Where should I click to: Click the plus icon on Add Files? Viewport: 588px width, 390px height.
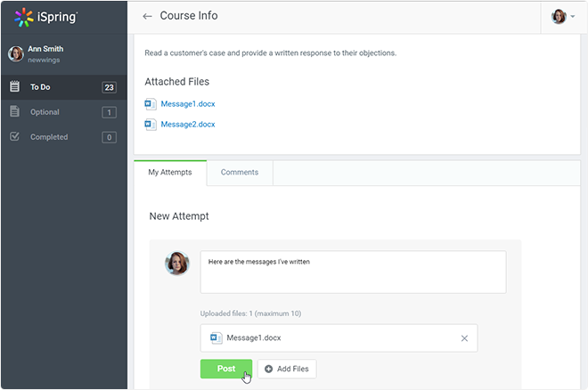[x=268, y=369]
